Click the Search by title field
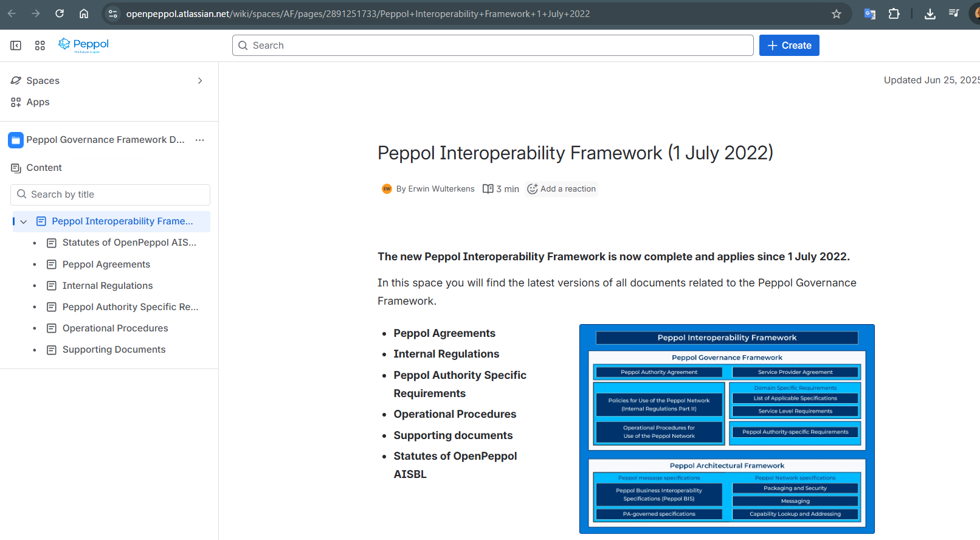980x540 pixels. coord(110,195)
